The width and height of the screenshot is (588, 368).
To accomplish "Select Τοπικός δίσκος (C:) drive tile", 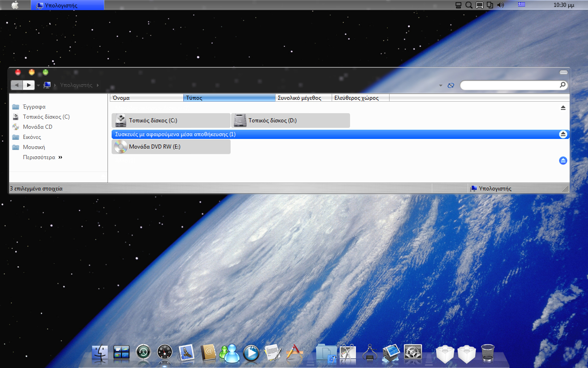I will click(x=171, y=121).
